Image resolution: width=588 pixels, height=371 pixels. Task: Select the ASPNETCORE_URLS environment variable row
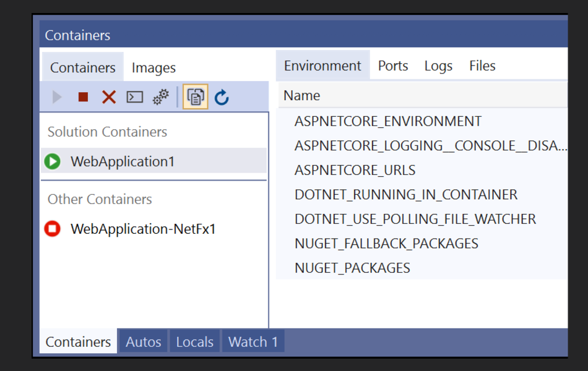pos(355,169)
